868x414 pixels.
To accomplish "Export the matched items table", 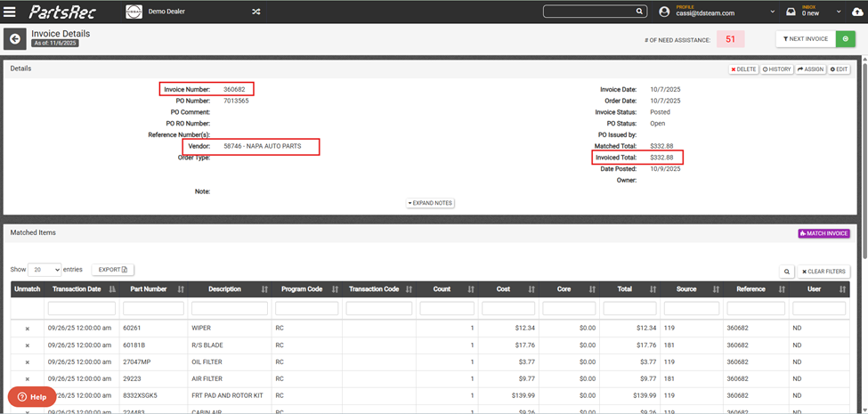I will 113,270.
